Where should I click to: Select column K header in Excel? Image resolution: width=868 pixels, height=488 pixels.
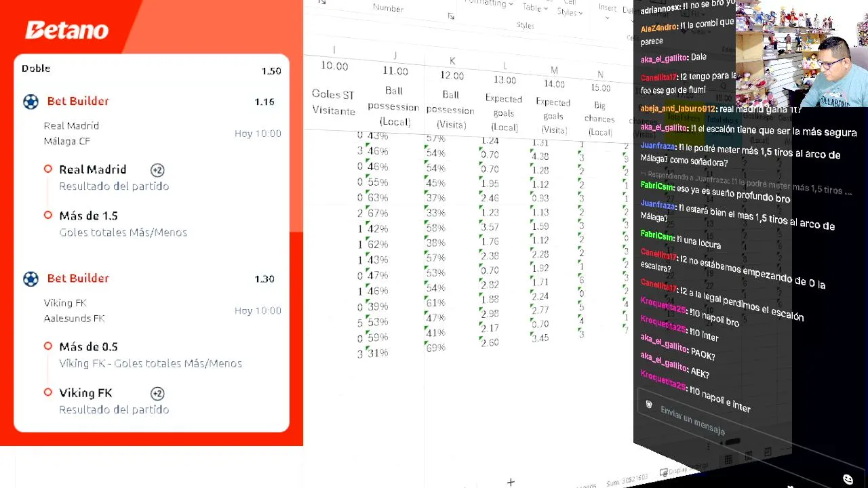[x=452, y=61]
